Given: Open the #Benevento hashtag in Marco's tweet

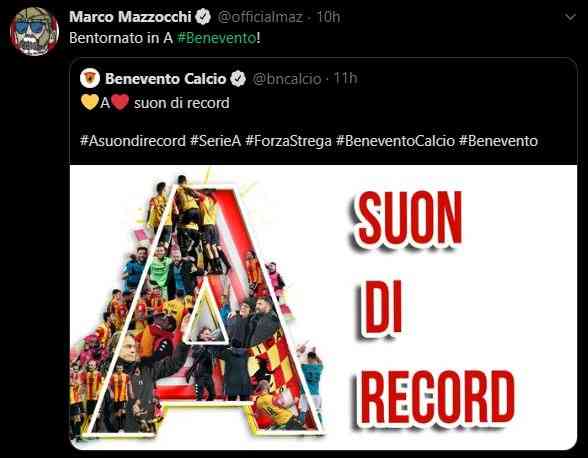Looking at the screenshot, I should coord(216,38).
